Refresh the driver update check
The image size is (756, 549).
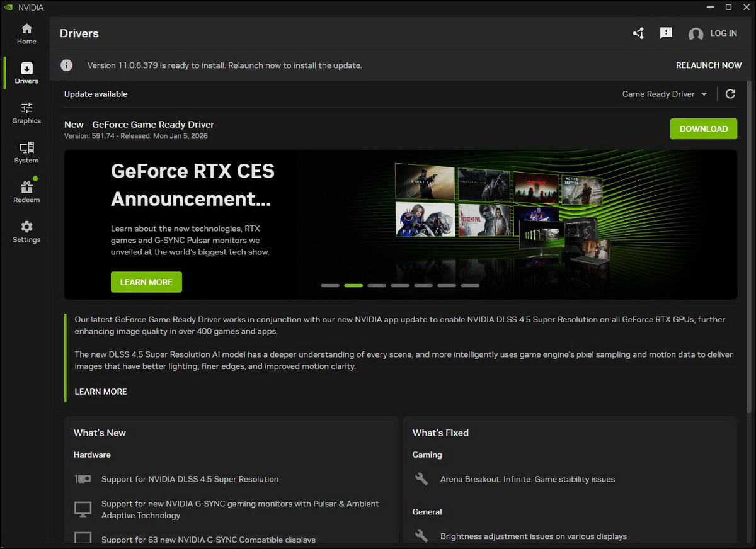pyautogui.click(x=730, y=94)
